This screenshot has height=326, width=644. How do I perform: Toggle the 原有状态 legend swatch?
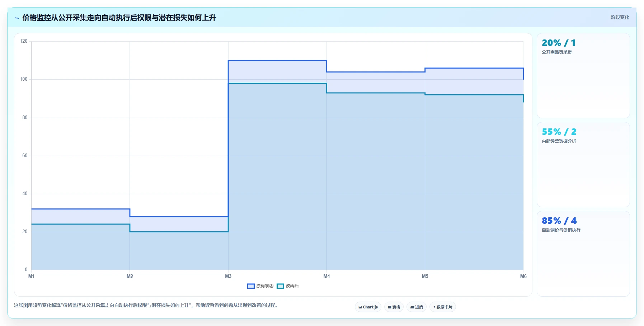251,286
